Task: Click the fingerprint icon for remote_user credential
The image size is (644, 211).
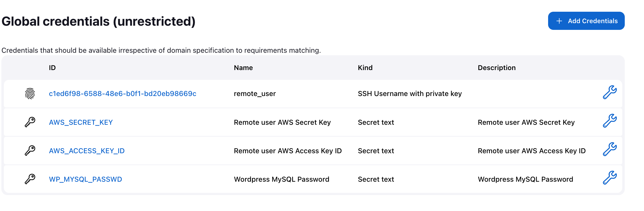Action: point(30,94)
